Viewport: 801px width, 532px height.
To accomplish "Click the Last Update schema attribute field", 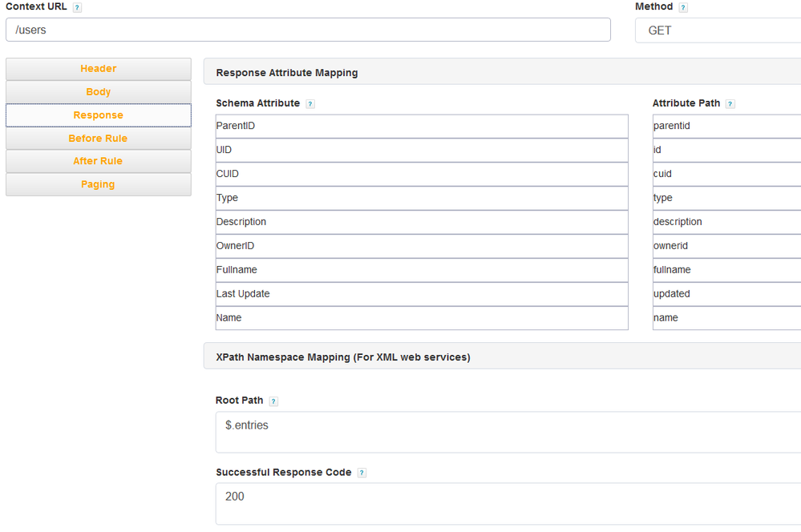I will tap(422, 294).
